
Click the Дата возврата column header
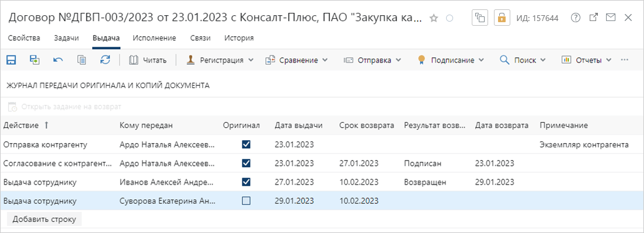pos(502,126)
